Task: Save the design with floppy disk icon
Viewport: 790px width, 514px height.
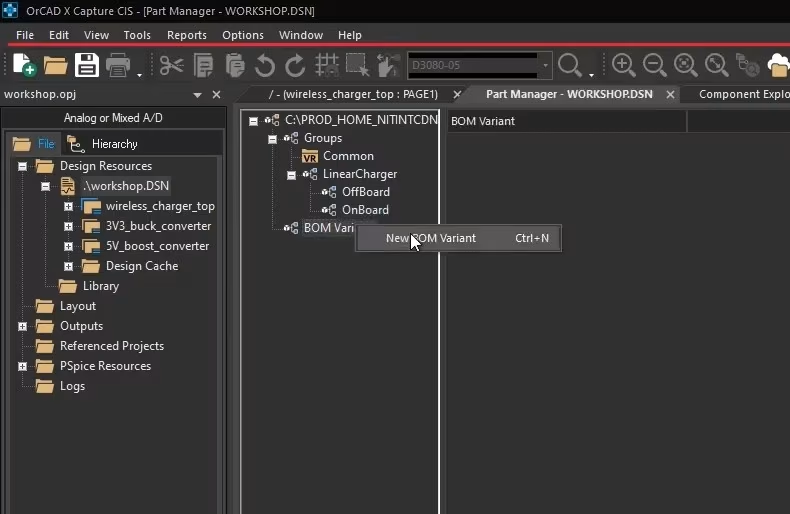Action: tap(87, 65)
